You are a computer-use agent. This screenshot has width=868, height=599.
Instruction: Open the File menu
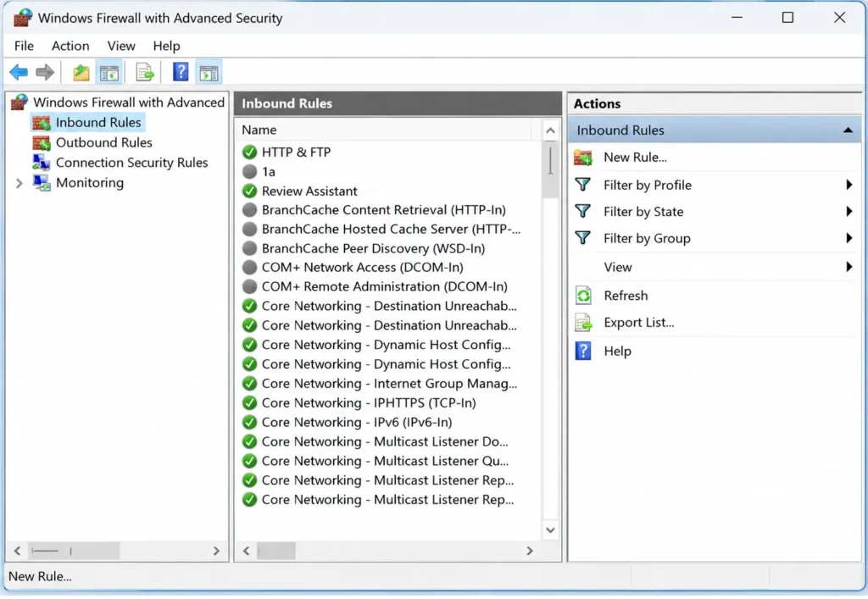(24, 46)
